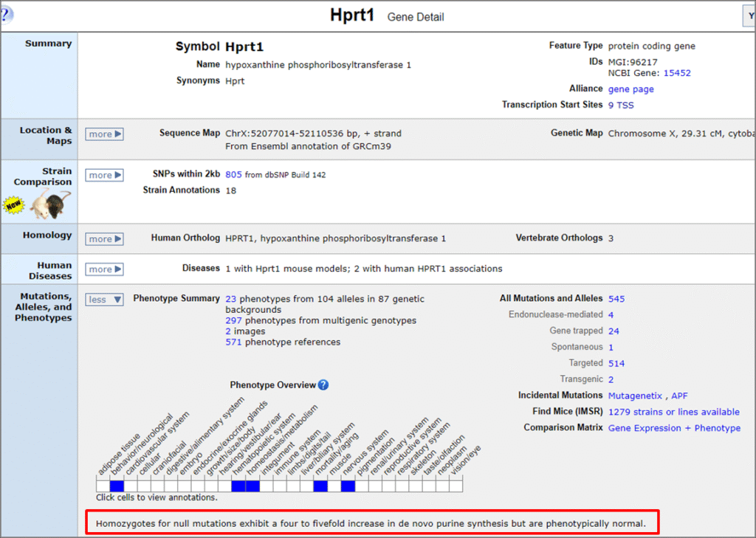756x538 pixels.
Task: Expand the Homology section details
Action: [x=104, y=239]
